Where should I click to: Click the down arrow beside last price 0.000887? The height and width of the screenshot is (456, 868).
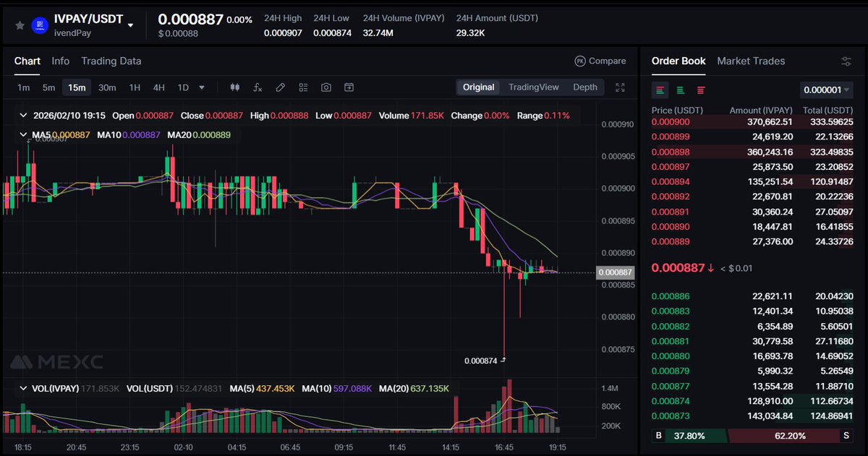tap(711, 268)
